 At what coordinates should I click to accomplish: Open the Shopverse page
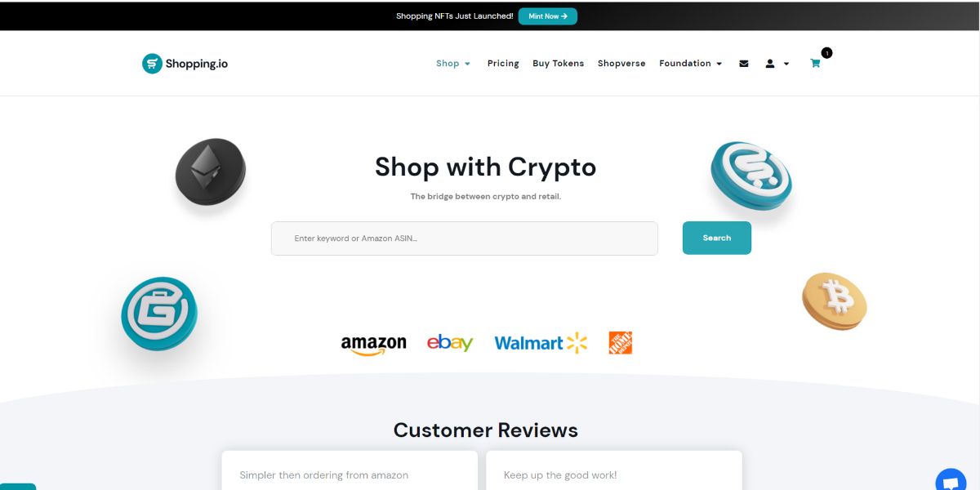pos(621,63)
